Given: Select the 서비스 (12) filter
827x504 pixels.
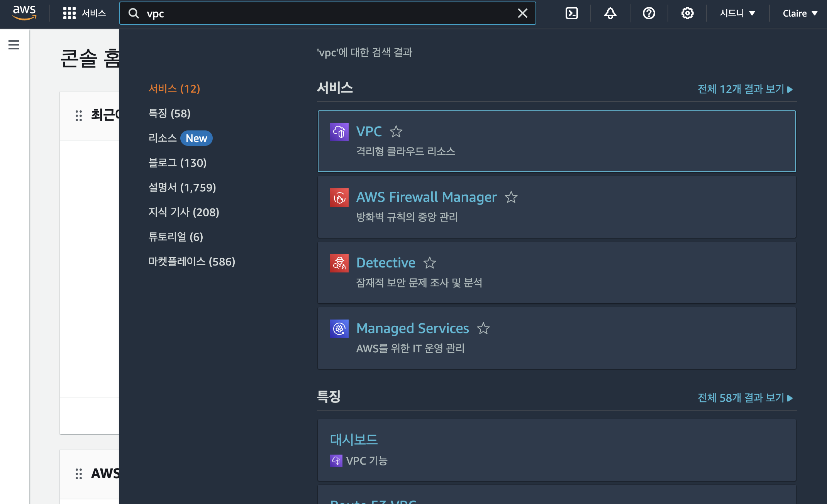Looking at the screenshot, I should 175,89.
